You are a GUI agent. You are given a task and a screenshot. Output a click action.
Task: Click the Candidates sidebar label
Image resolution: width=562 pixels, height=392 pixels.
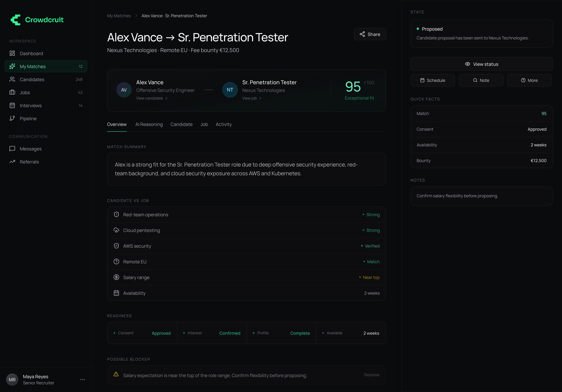(x=32, y=79)
